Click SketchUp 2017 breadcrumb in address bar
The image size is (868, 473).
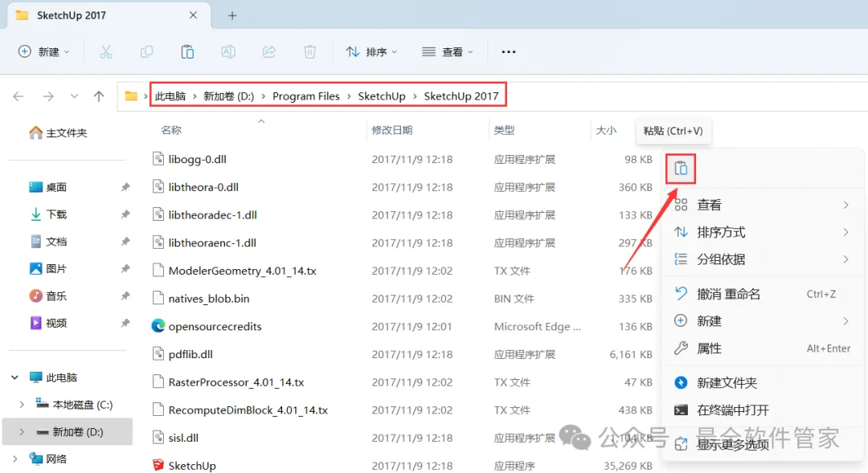[461, 96]
